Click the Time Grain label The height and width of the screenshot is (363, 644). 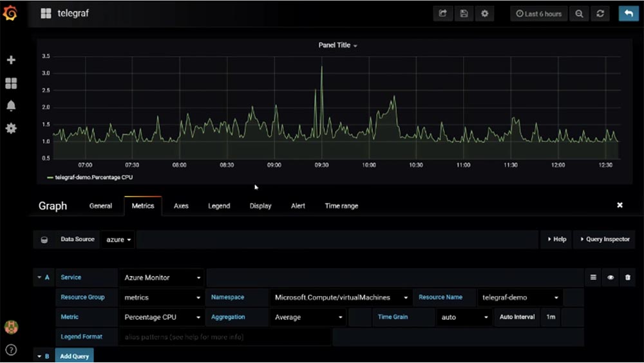(x=393, y=317)
